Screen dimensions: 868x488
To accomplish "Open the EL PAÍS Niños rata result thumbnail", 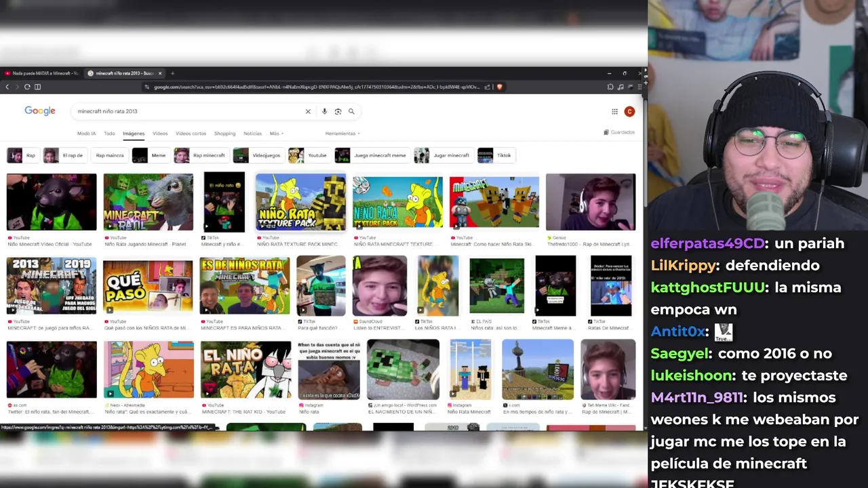I will [496, 285].
